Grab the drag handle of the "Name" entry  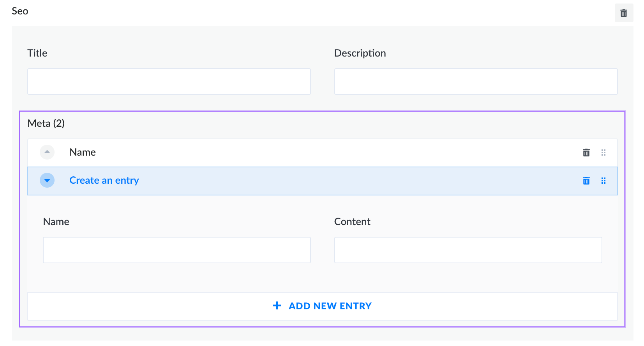point(603,152)
